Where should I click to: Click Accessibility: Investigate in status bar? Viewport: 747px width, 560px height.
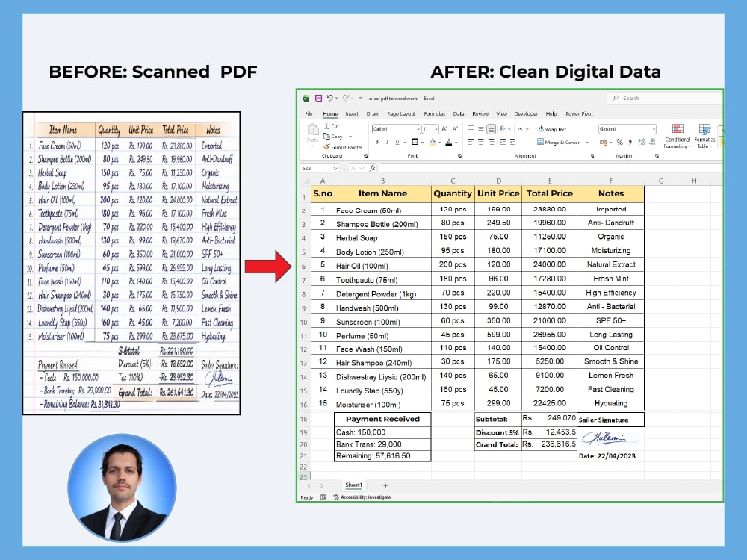(362, 497)
